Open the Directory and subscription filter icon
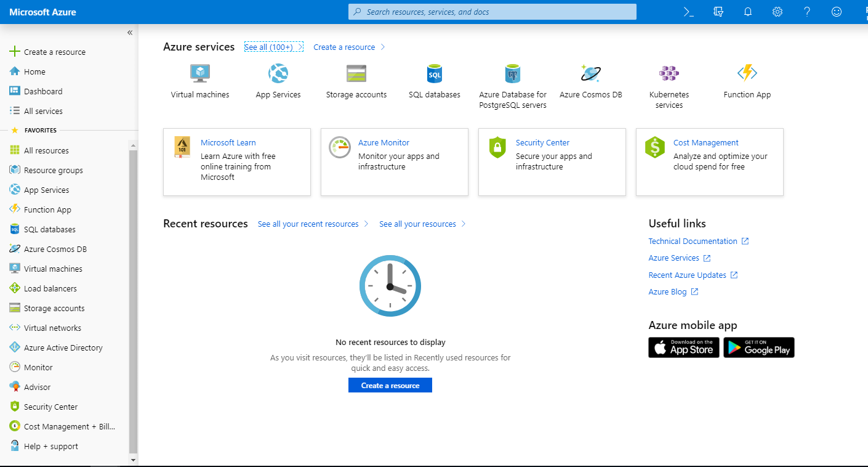 [x=718, y=12]
